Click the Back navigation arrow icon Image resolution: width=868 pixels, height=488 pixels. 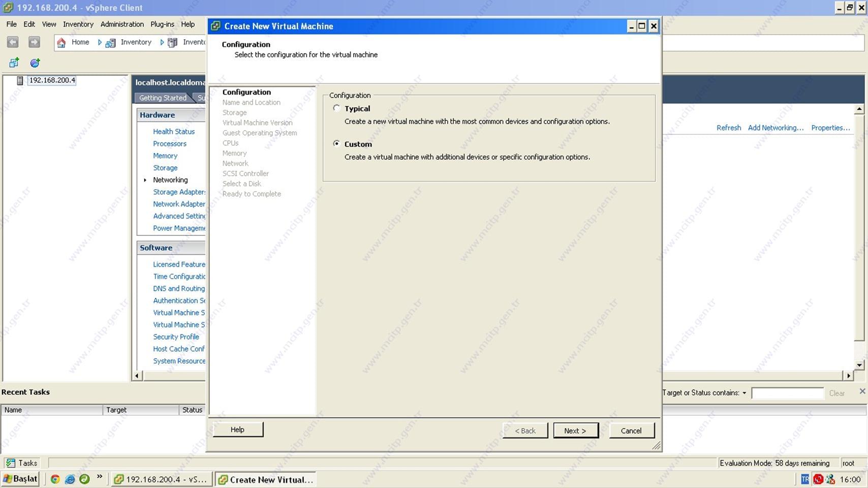click(x=13, y=42)
